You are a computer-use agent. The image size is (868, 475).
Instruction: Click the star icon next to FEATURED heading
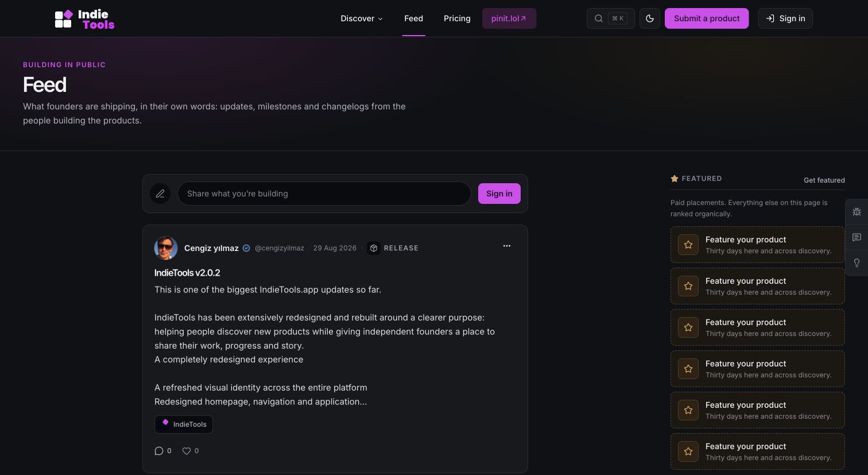[x=675, y=179]
